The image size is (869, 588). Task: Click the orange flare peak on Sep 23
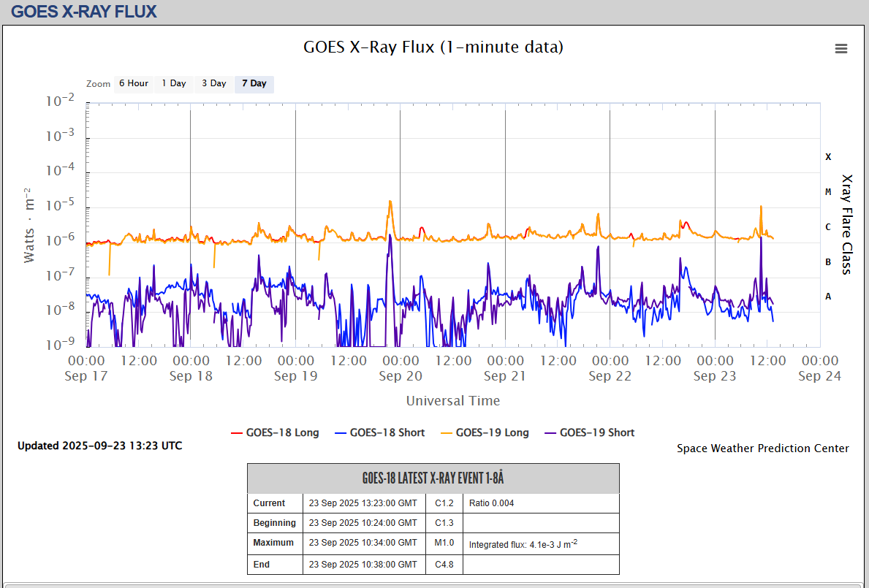pos(761,207)
